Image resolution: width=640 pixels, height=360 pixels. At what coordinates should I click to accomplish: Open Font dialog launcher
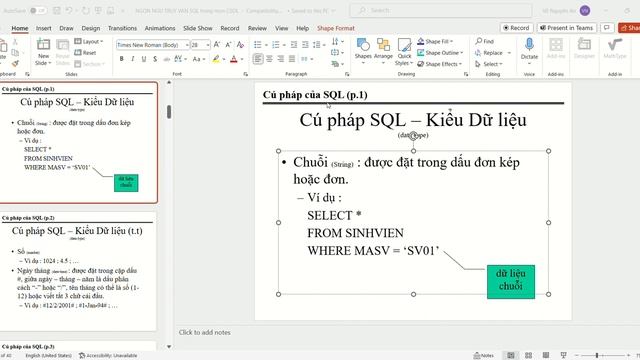[245, 74]
